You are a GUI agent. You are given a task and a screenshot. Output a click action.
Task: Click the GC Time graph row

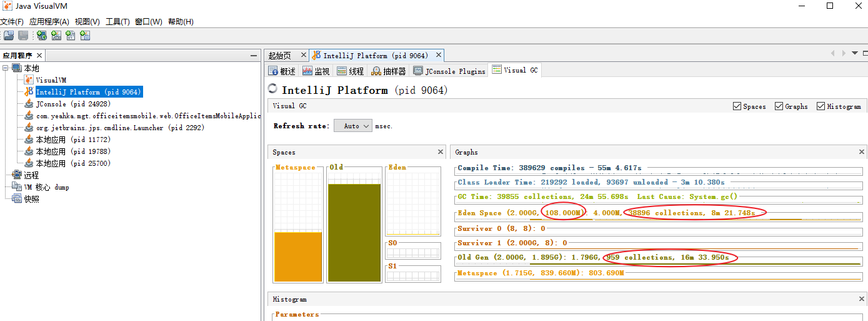tap(658, 197)
